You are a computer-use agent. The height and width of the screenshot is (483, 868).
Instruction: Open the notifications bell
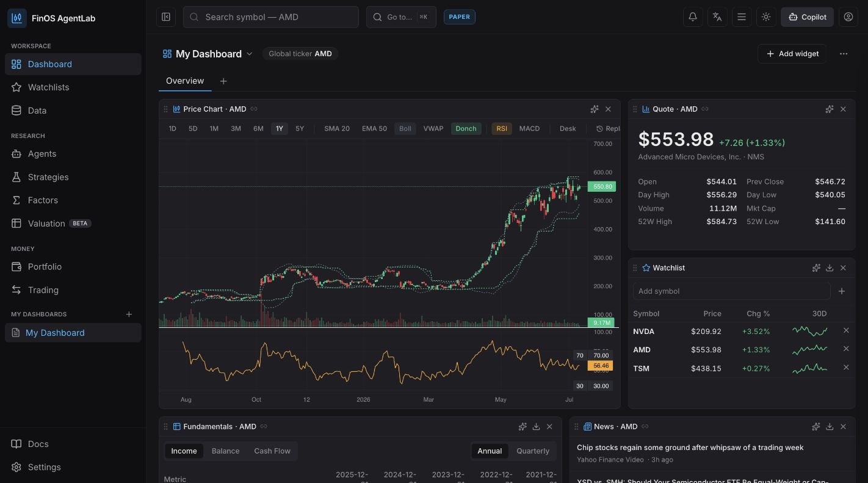(x=693, y=17)
